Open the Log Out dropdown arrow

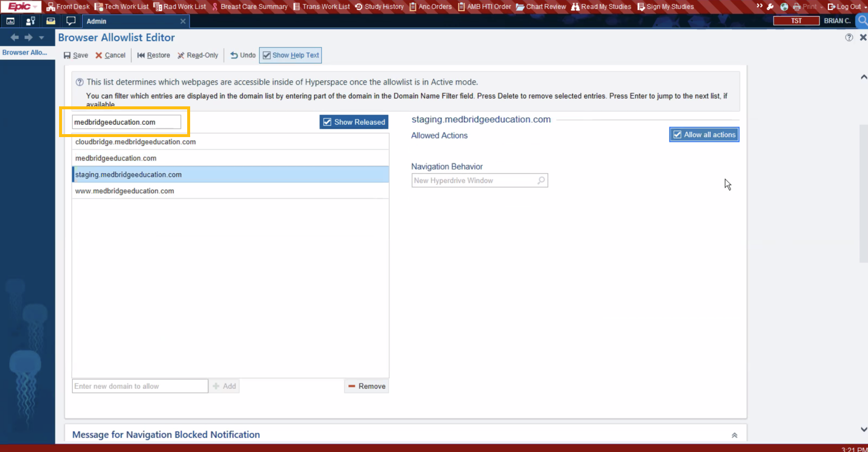click(864, 6)
